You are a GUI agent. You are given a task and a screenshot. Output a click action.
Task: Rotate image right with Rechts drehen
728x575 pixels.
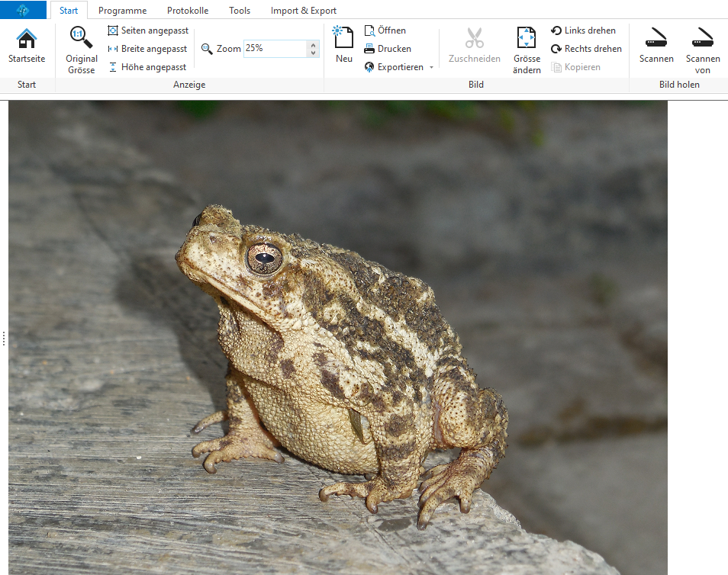point(586,49)
